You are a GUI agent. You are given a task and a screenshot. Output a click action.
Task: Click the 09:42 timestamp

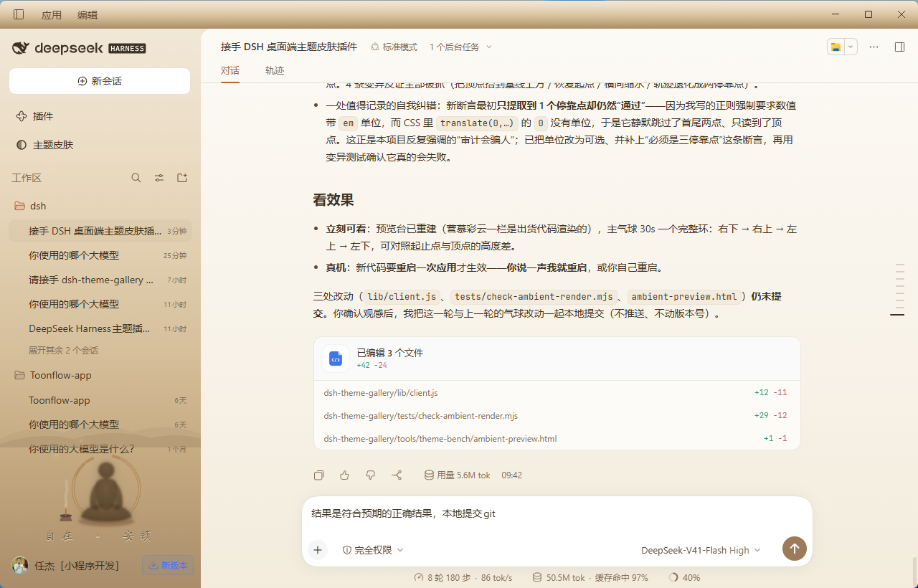(511, 475)
